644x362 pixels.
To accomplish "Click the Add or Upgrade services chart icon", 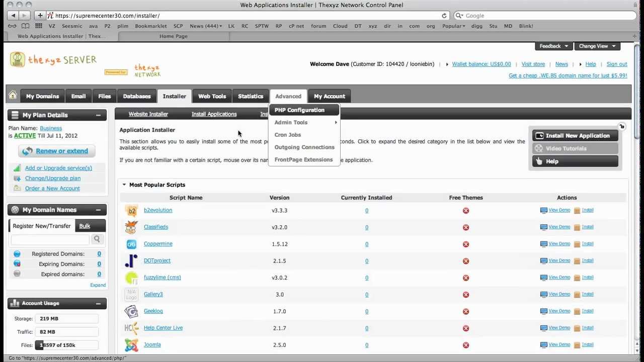I will click(17, 168).
